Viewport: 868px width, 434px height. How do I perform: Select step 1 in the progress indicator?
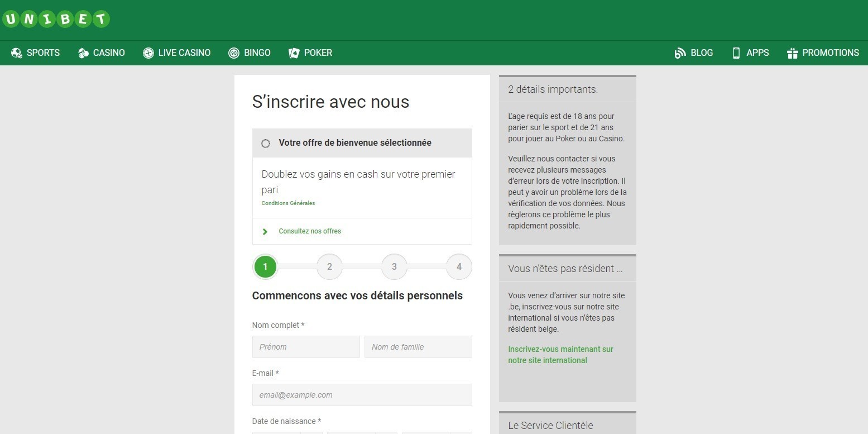(265, 267)
